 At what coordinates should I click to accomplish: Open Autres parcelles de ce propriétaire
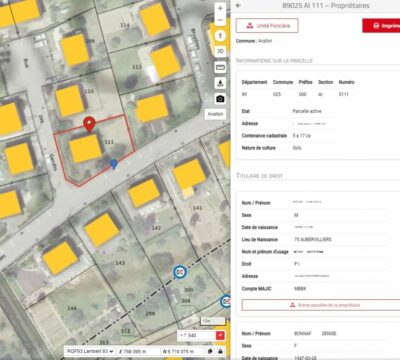(x=322, y=305)
